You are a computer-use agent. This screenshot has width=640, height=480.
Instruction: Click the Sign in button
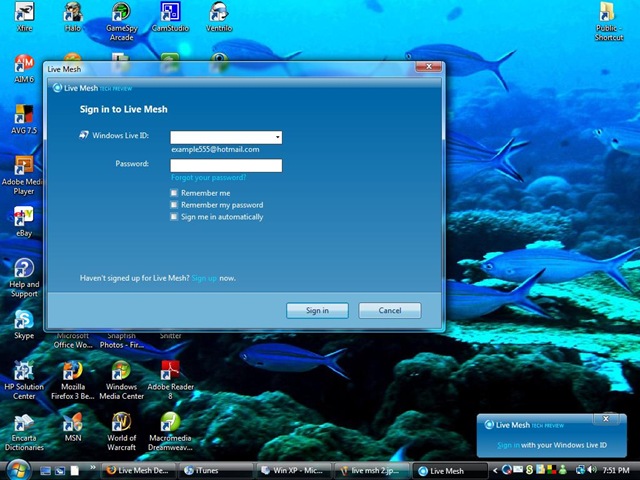pyautogui.click(x=317, y=310)
